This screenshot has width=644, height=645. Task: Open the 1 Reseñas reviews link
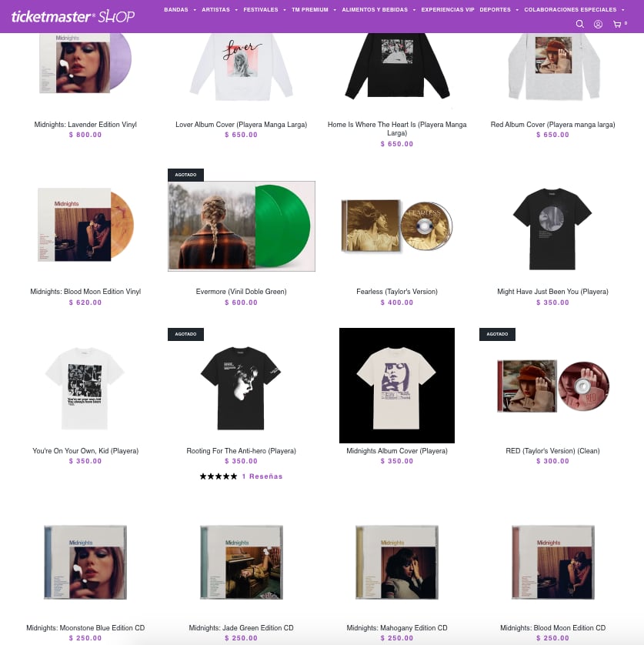coord(262,476)
